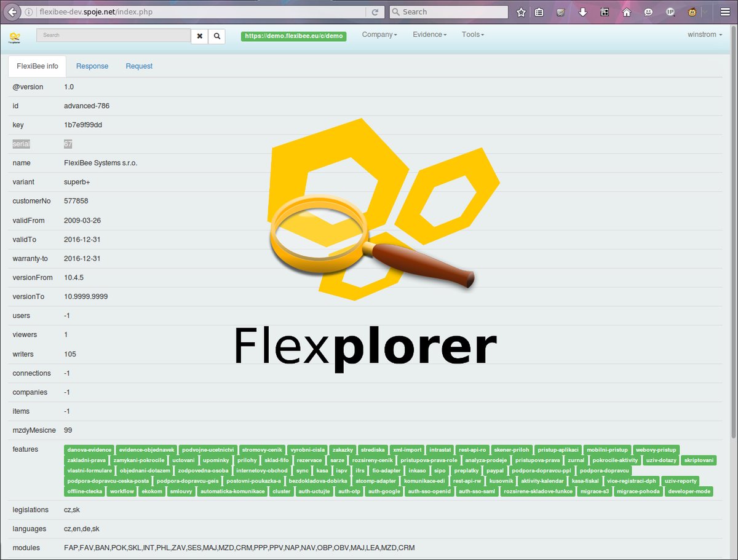Image resolution: width=738 pixels, height=560 pixels.
Task: Open the IP lookup extension icon
Action: (670, 12)
